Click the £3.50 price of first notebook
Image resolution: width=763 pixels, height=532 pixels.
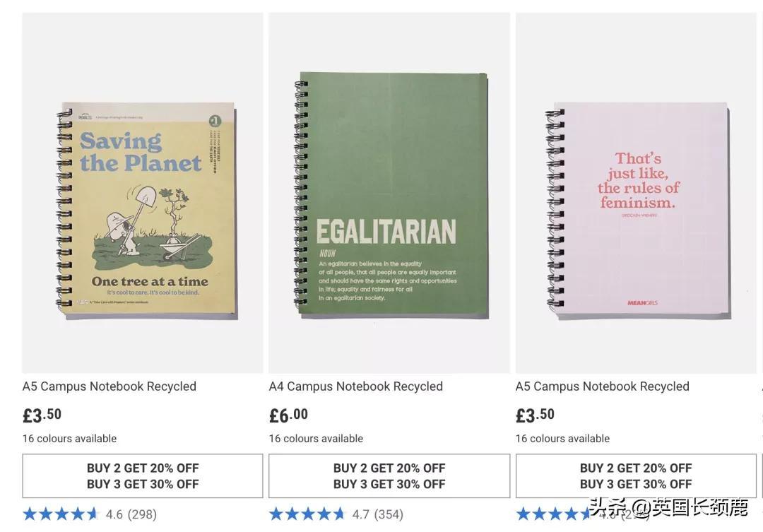(x=42, y=415)
